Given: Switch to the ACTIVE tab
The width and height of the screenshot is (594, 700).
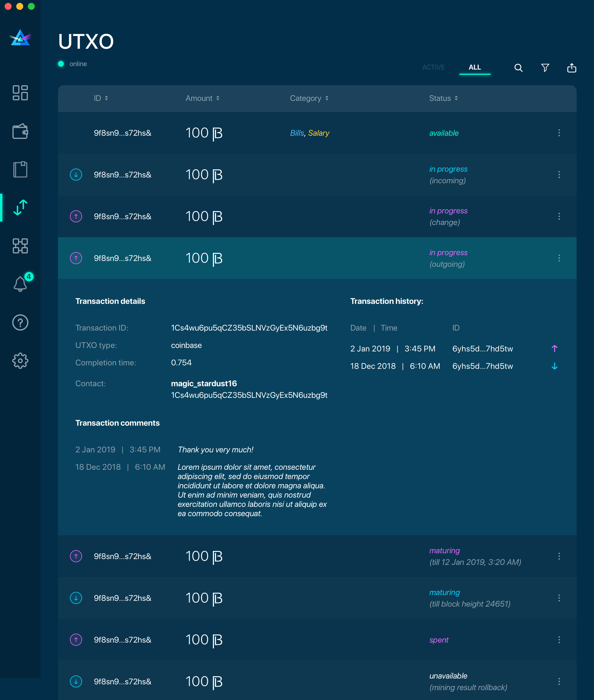Looking at the screenshot, I should coord(433,67).
